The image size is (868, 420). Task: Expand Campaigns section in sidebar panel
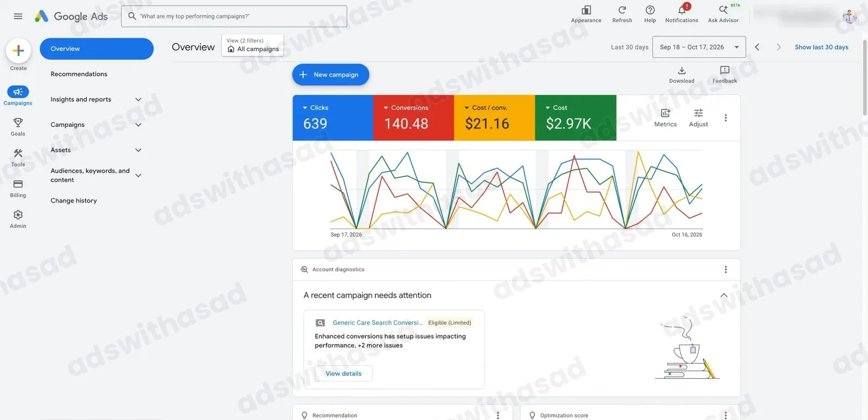[x=138, y=125]
